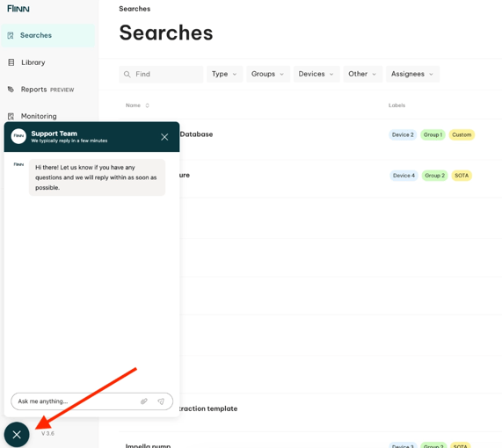The image size is (502, 448).
Task: Click the send message icon
Action: click(161, 401)
